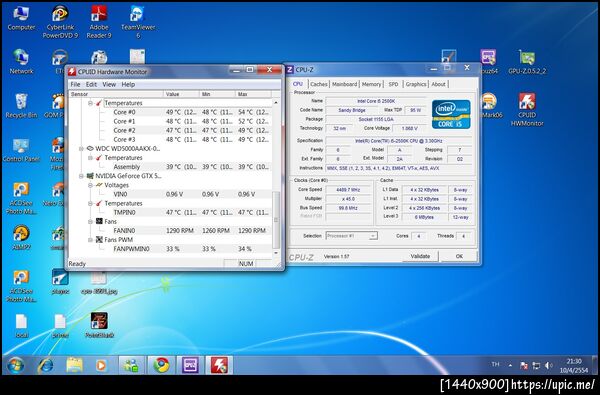Open the Help menu in Hardware Monitor
This screenshot has width=600, height=395.
tap(128, 84)
